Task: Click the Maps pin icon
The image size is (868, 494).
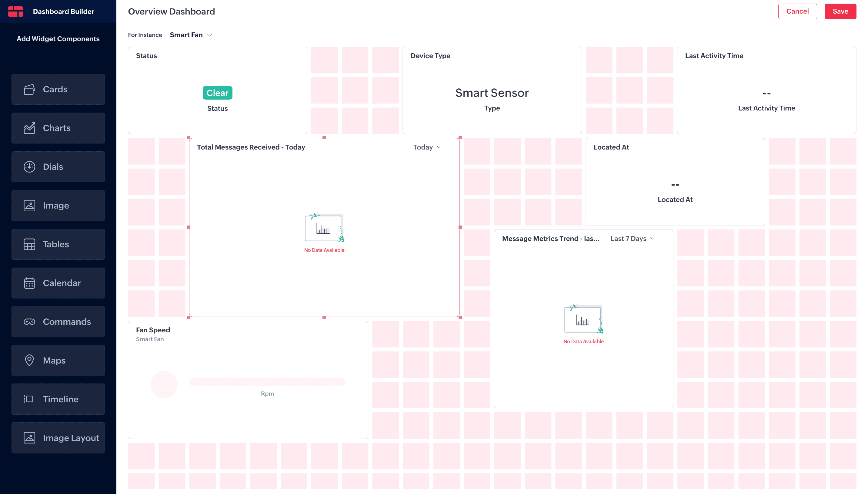Action: click(x=29, y=360)
